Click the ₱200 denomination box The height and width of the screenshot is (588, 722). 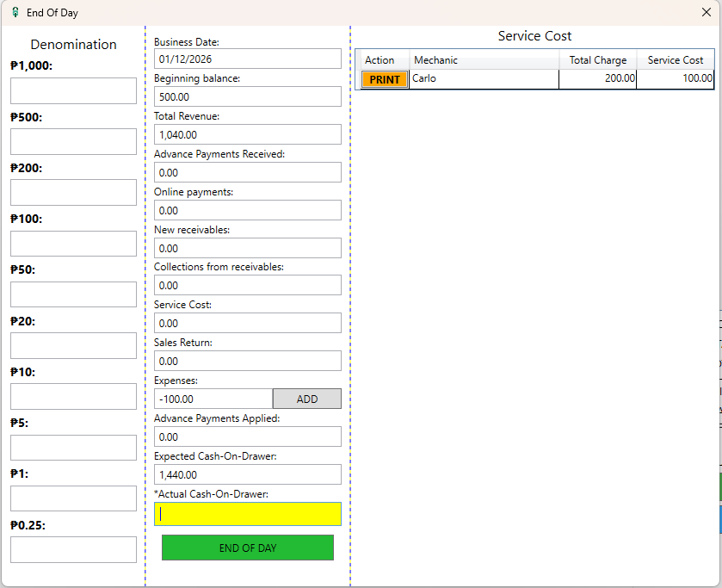point(73,192)
